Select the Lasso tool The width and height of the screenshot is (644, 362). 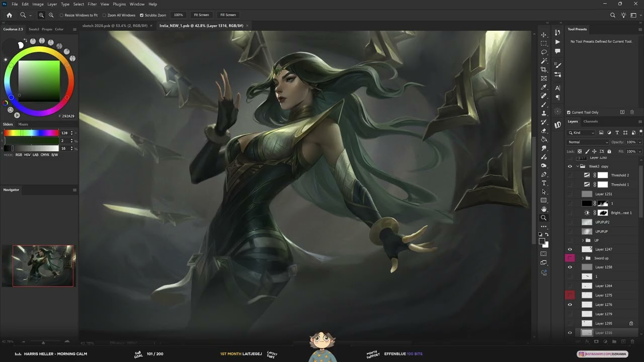(x=544, y=52)
